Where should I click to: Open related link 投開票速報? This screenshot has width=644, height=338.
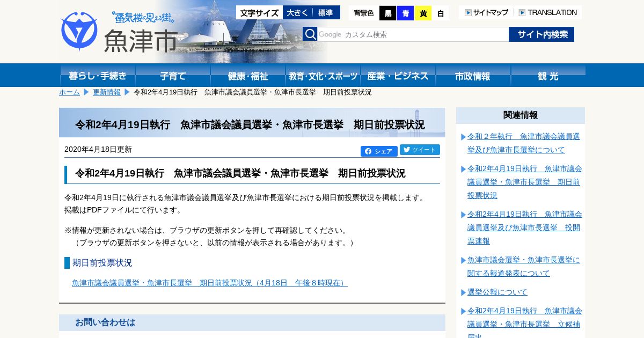524,227
